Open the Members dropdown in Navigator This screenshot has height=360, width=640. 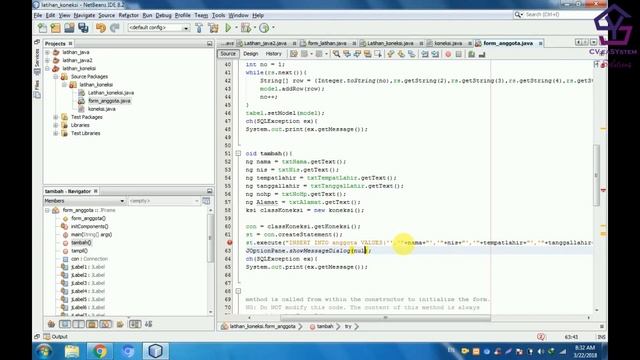point(84,201)
